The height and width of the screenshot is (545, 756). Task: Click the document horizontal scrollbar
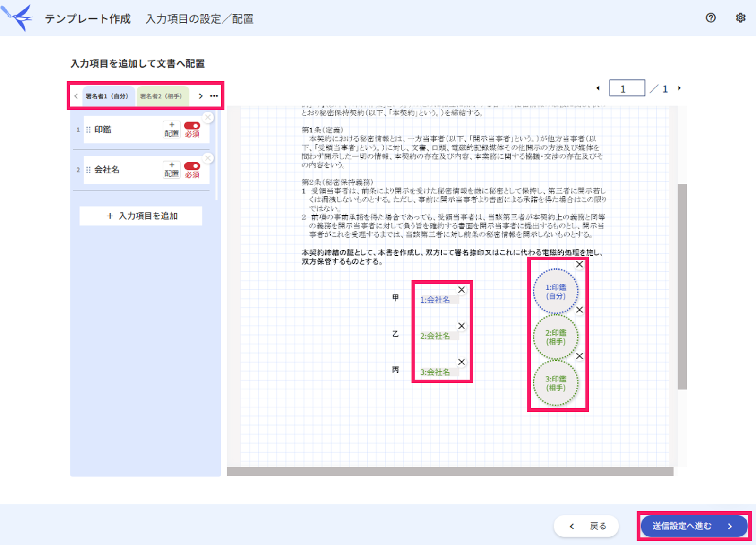coord(450,471)
